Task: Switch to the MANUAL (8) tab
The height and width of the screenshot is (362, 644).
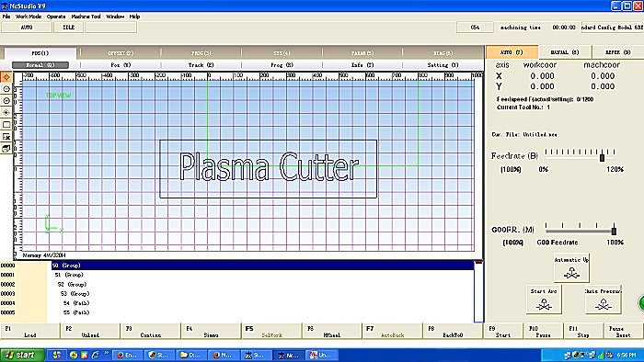Action: pos(565,52)
